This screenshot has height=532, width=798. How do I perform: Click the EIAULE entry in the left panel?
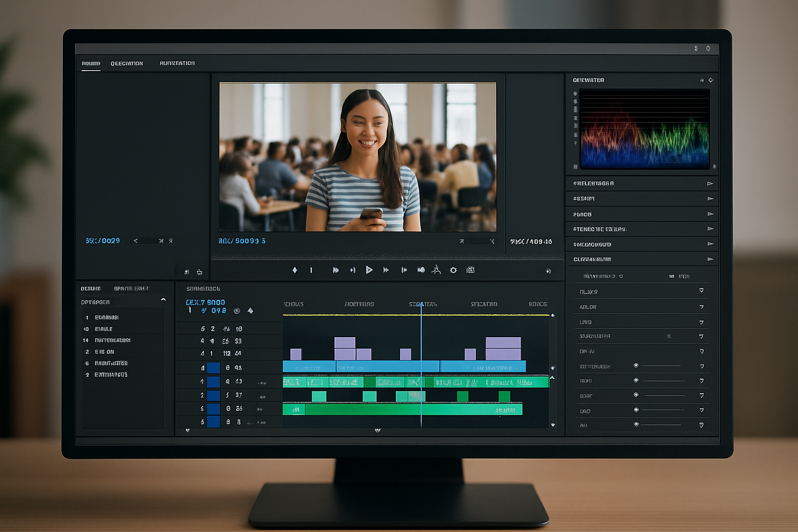coord(103,329)
